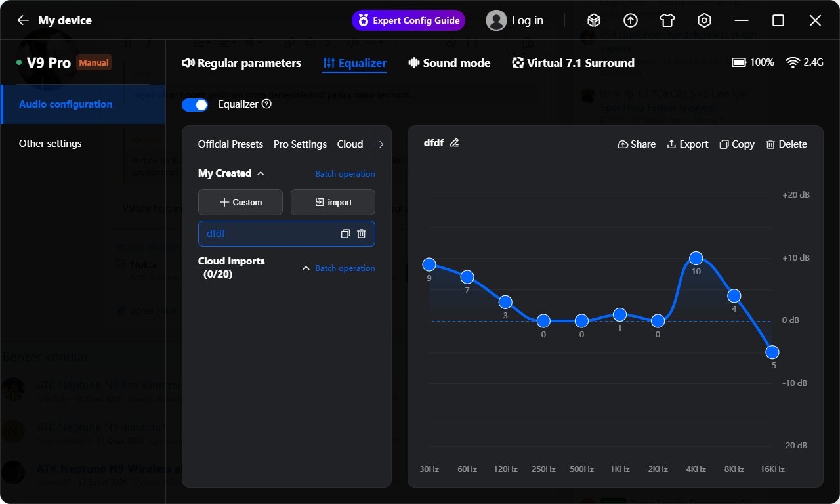840x504 pixels.
Task: Click the Expert Config Guide button
Action: 408,20
